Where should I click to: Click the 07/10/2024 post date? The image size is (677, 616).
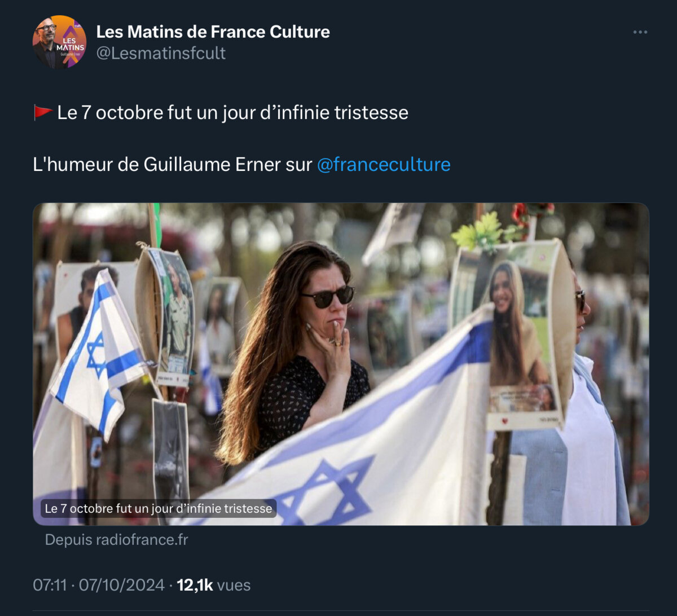[121, 585]
